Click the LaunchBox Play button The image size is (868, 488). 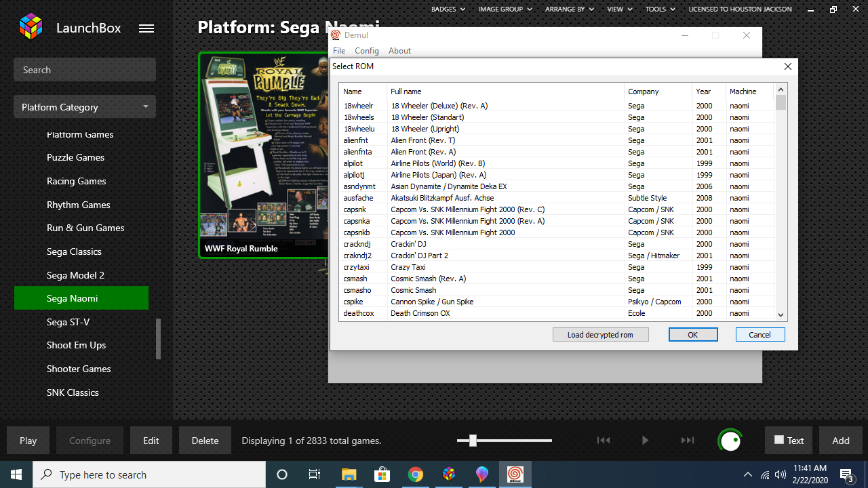pos(28,441)
